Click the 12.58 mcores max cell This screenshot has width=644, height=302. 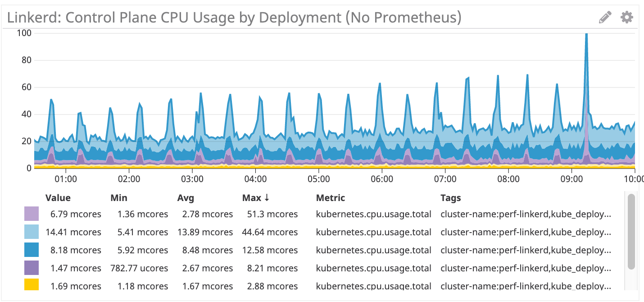270,250
